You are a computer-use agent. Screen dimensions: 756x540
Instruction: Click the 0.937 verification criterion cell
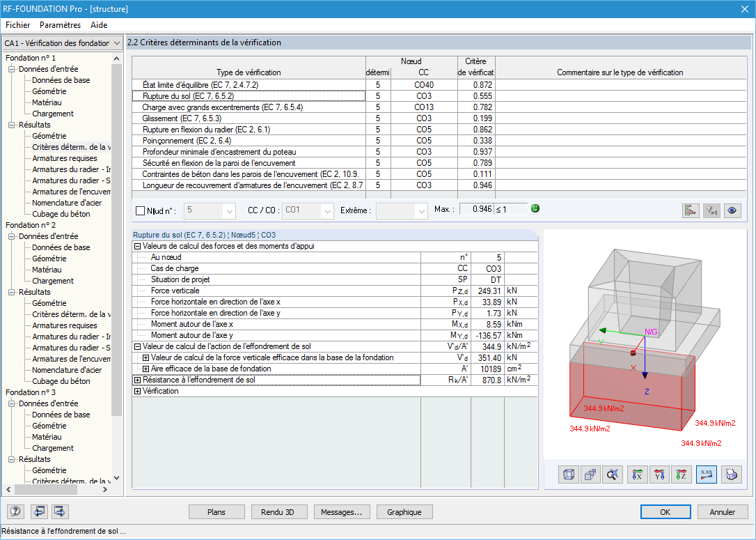(x=476, y=151)
